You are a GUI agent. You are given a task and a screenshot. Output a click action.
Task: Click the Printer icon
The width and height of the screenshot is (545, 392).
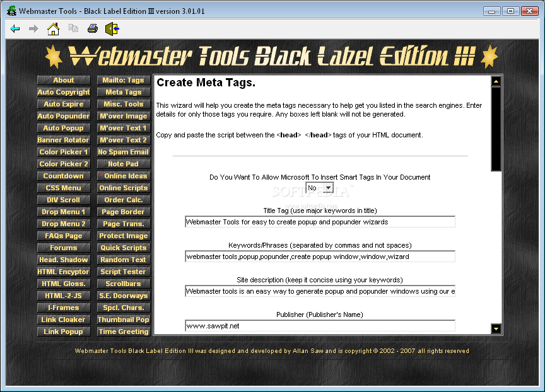pos(93,28)
